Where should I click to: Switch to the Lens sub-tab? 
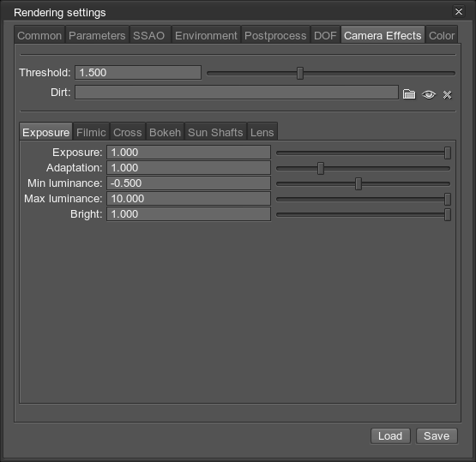(x=262, y=132)
